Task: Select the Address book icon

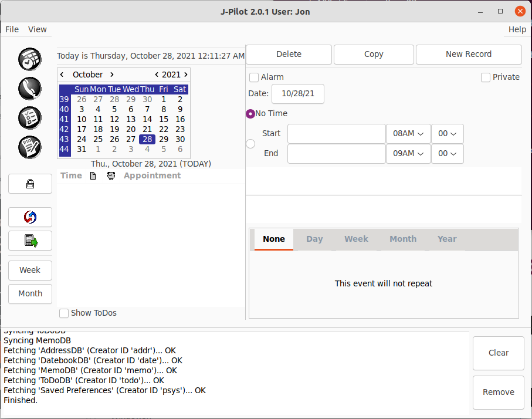Action: point(30,89)
